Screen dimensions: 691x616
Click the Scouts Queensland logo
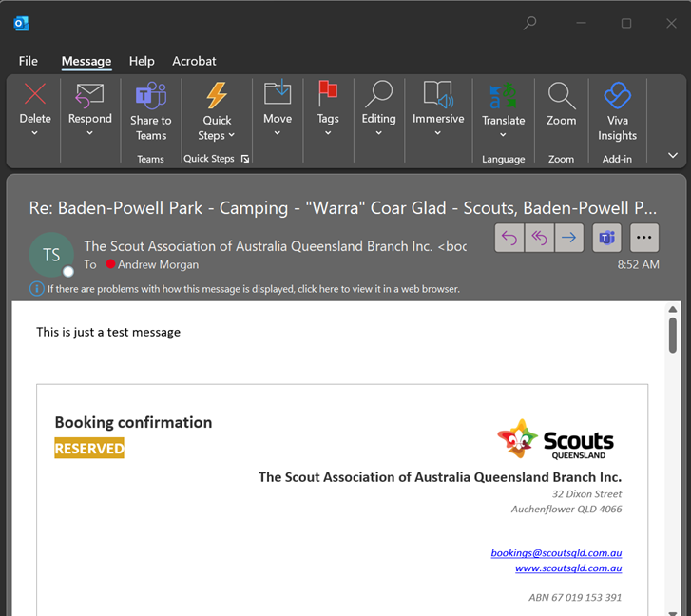555,439
